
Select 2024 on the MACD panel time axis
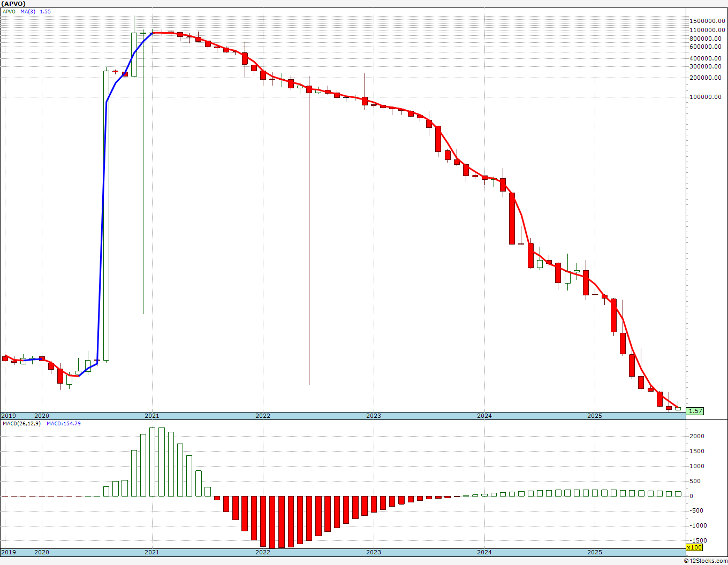pyautogui.click(x=484, y=552)
